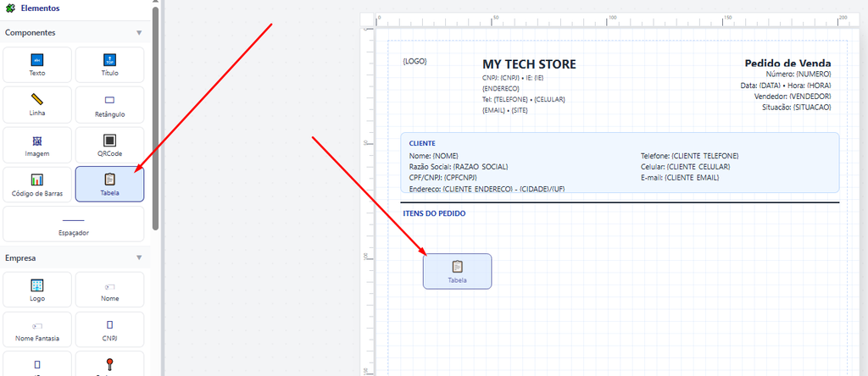Image resolution: width=868 pixels, height=376 pixels.
Task: Select the Número: {NUMERO} field
Action: click(x=798, y=74)
